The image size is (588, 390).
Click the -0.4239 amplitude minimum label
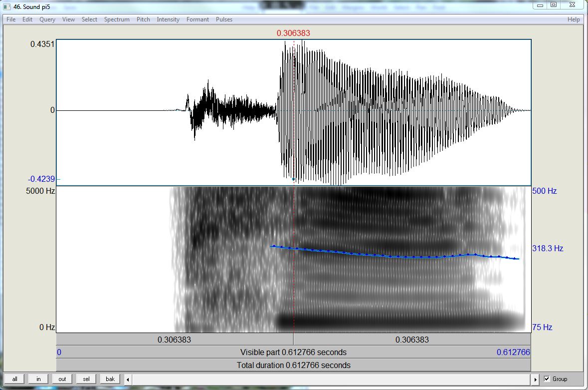[x=41, y=179]
